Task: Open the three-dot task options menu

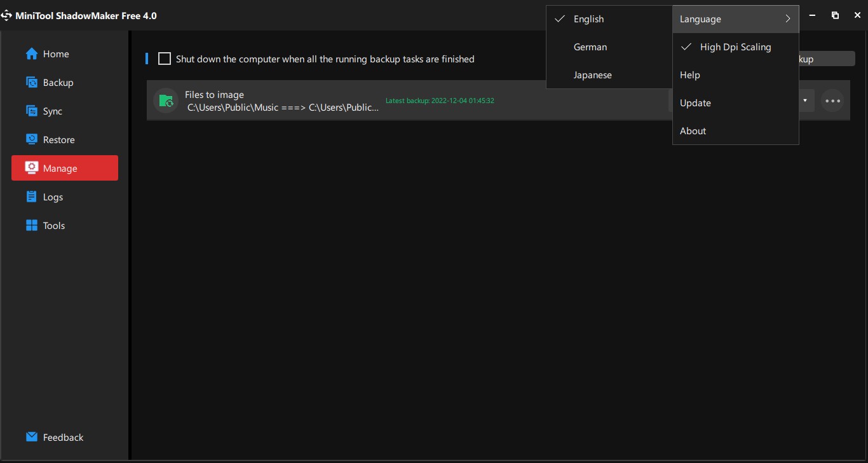Action: tap(832, 100)
